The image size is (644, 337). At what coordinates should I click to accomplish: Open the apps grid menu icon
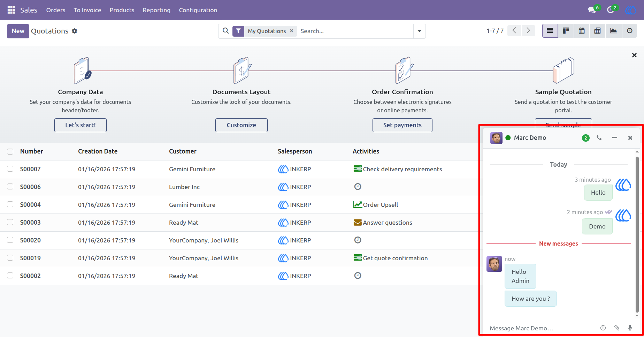pos(11,10)
